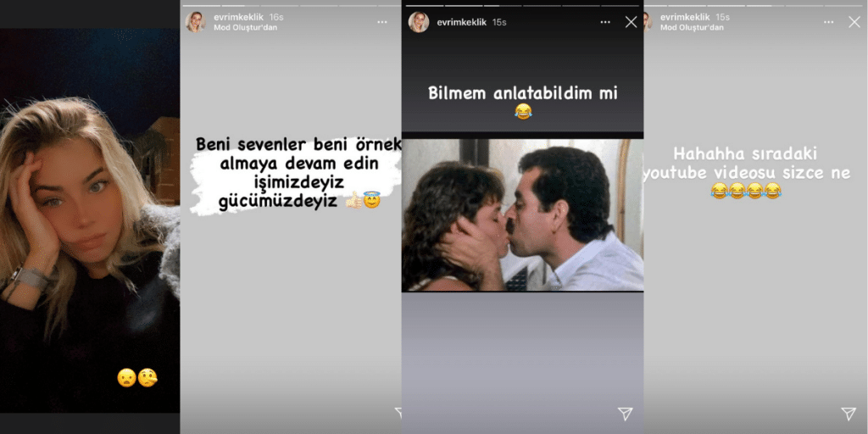Screen dimensions: 868x434
Task: Open profile avatar on the 16s story
Action: click(196, 22)
